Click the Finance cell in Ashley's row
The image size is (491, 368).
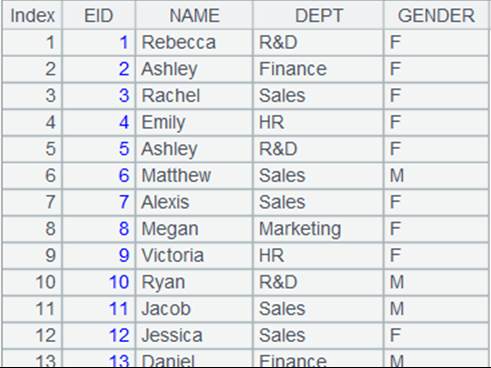tap(318, 69)
